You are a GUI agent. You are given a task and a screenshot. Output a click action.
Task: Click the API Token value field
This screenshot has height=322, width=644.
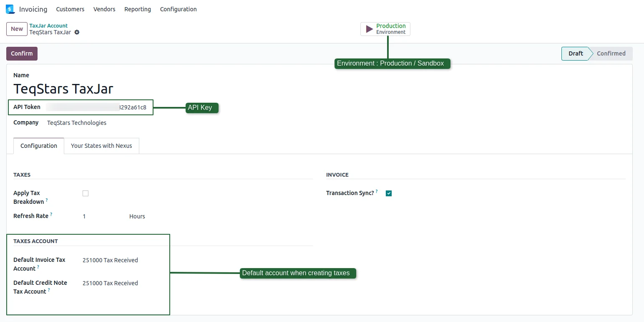point(96,107)
